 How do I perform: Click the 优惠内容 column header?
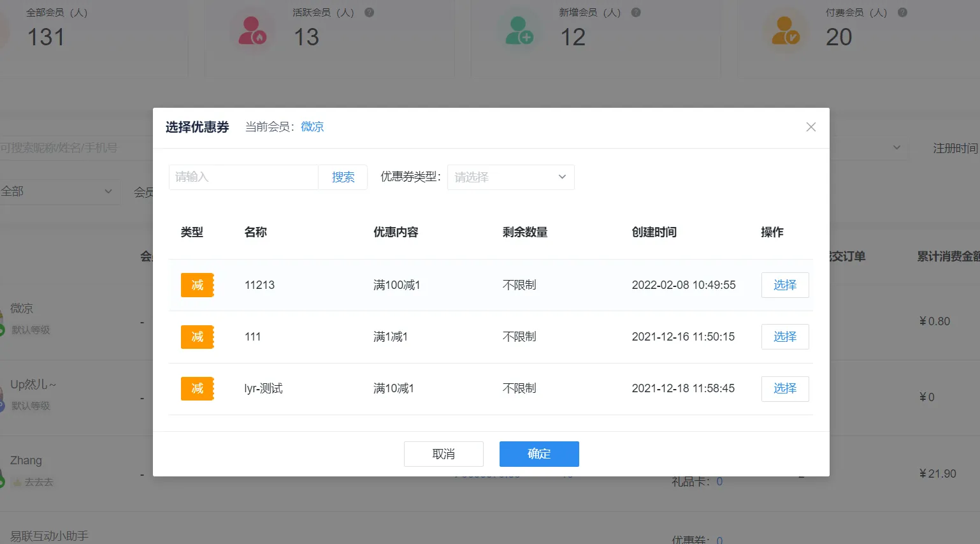396,232
